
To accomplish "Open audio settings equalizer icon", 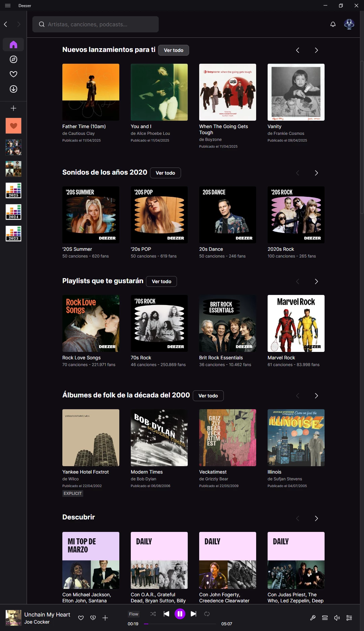I will pos(349,618).
